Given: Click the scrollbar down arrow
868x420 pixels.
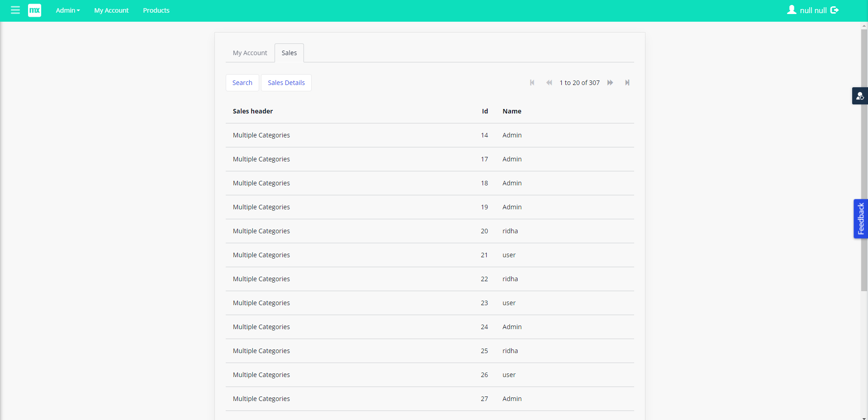Looking at the screenshot, I should (x=864, y=416).
